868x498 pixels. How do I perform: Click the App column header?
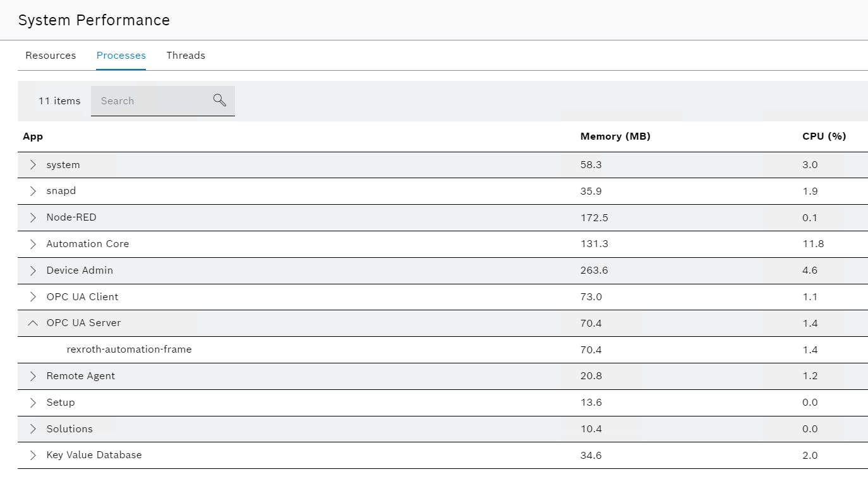pyautogui.click(x=33, y=137)
